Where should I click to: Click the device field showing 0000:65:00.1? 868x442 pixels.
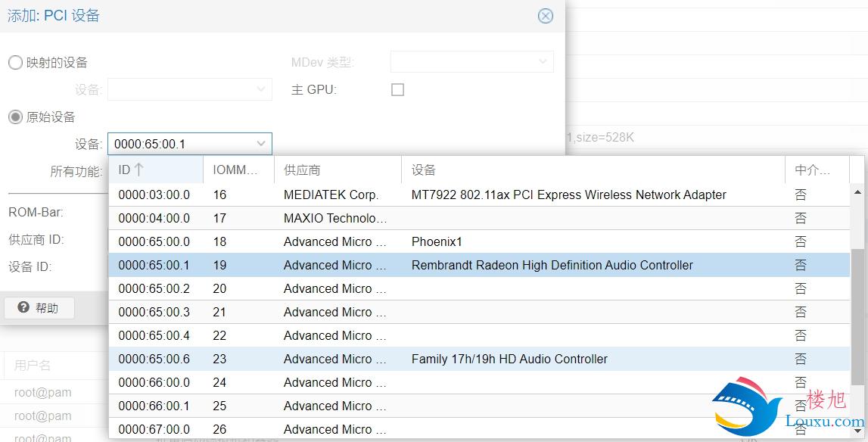(190, 144)
